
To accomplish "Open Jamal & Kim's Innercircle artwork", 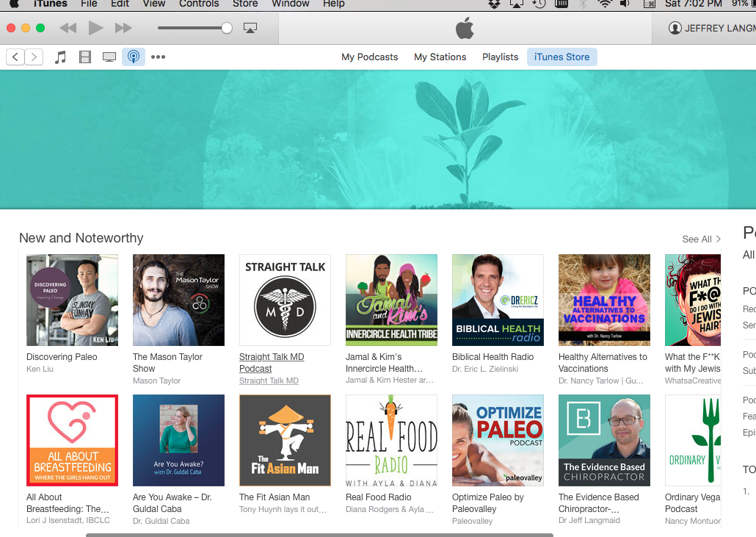I will (391, 300).
